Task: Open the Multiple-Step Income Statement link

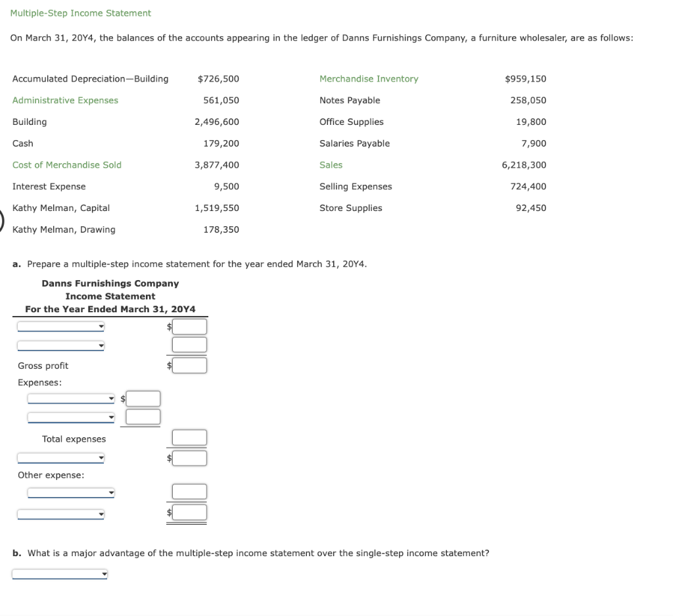Action: (x=81, y=13)
